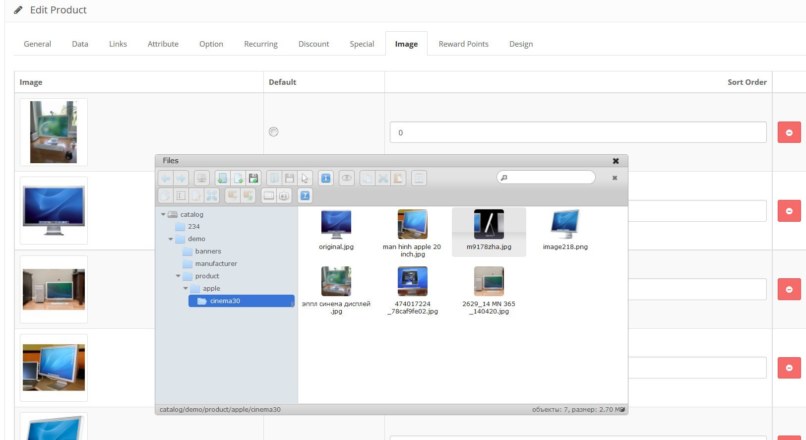Collapse the demo folder tree arrow
Screen dimensions: 806x440
[x=170, y=239]
